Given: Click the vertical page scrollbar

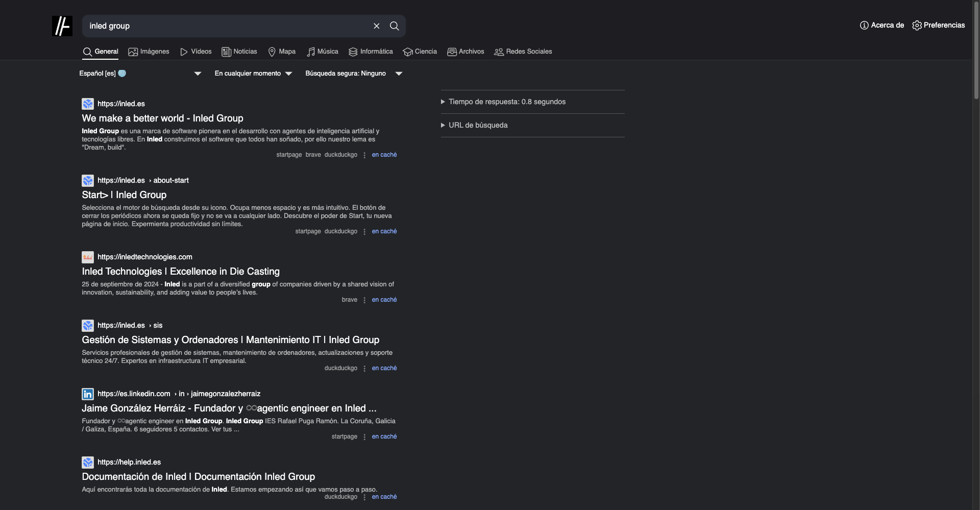Looking at the screenshot, I should pyautogui.click(x=976, y=51).
